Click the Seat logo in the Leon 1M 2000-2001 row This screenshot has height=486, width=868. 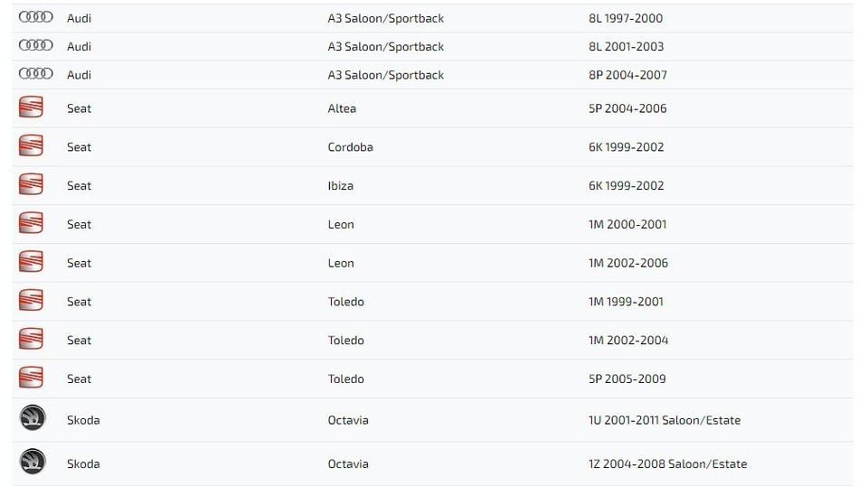tap(31, 224)
